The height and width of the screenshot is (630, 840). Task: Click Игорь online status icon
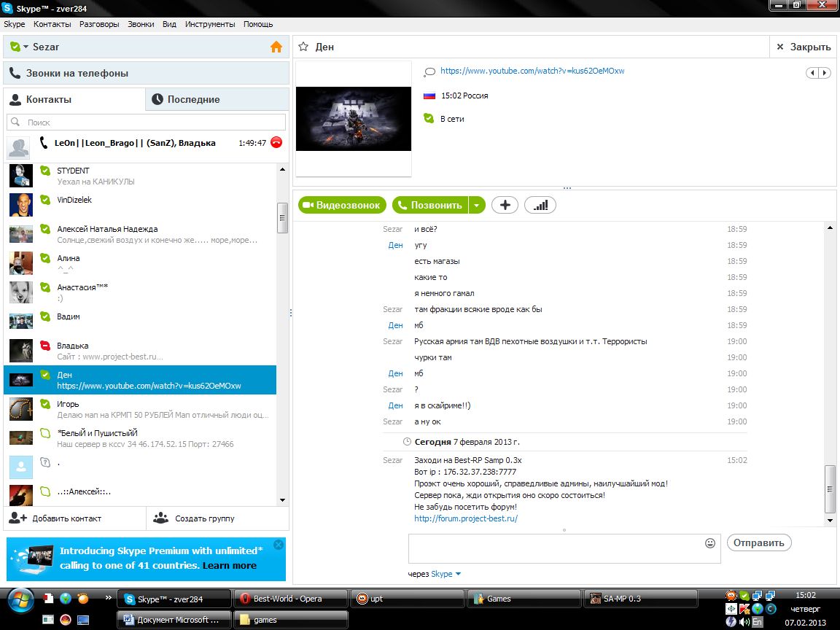tap(45, 404)
